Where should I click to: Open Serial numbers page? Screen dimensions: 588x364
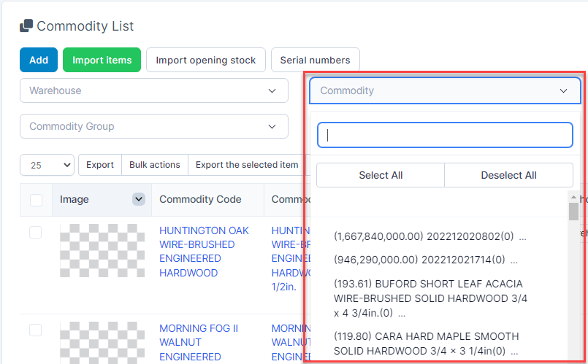click(315, 60)
